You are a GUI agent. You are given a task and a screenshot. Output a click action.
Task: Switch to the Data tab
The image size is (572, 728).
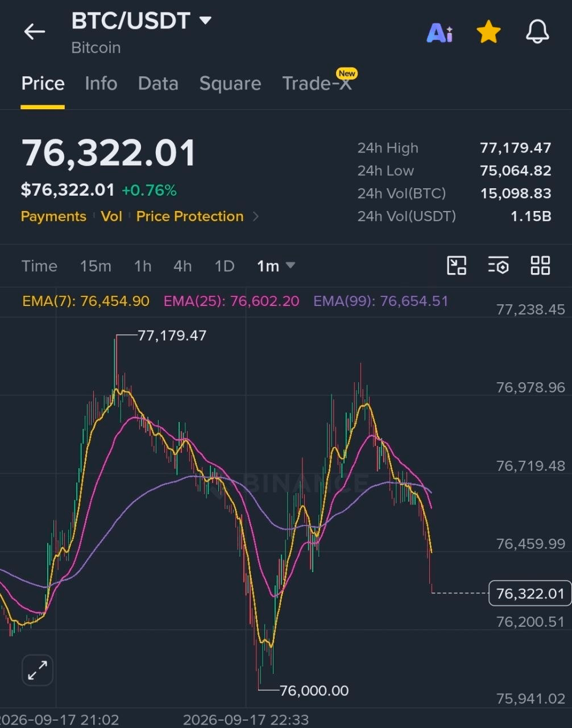tap(158, 84)
